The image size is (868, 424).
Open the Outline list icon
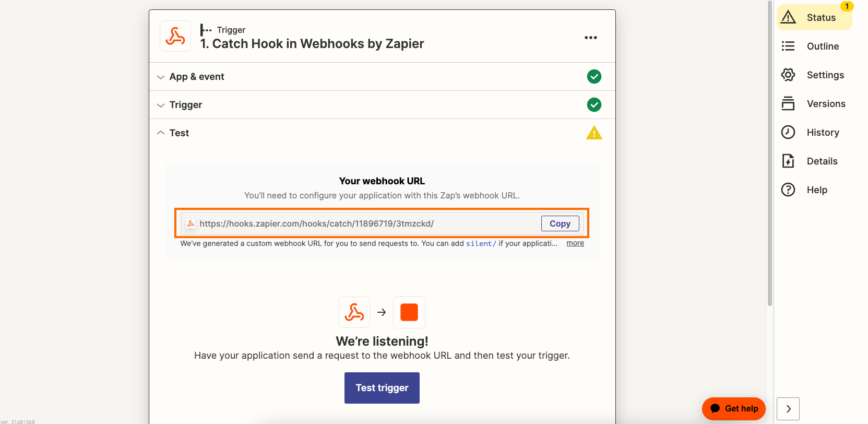[788, 46]
